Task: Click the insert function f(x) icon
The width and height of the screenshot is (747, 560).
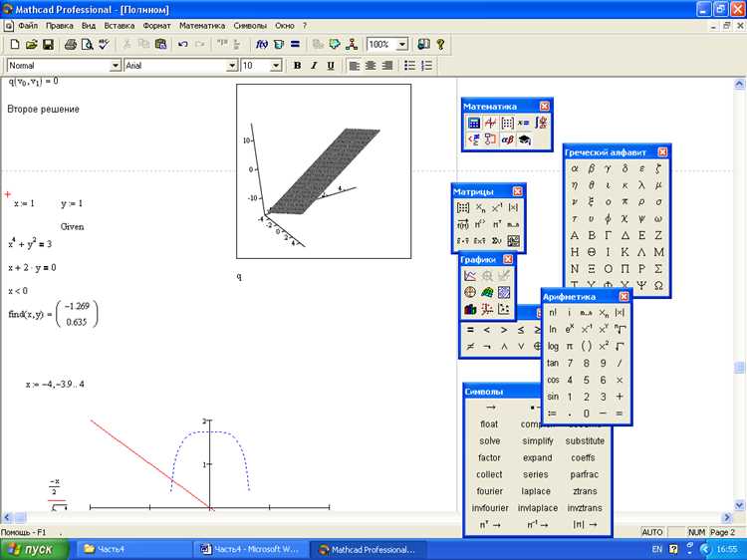Action: (x=262, y=44)
